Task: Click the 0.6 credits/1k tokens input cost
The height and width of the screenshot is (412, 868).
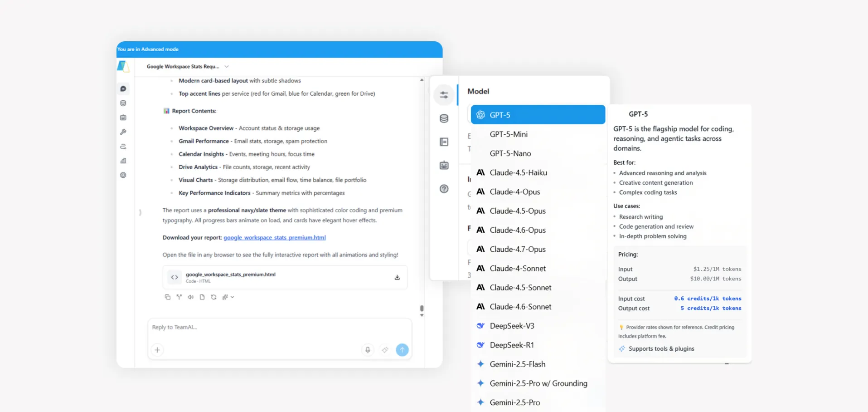Action: pyautogui.click(x=708, y=299)
